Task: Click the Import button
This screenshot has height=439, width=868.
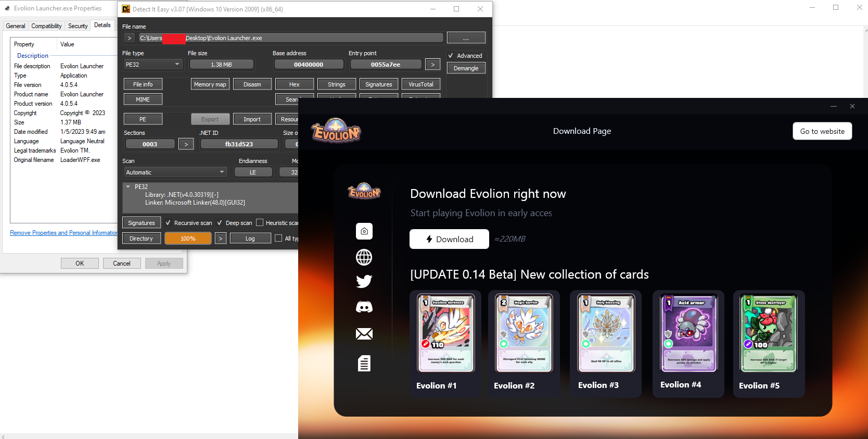Action: click(252, 119)
